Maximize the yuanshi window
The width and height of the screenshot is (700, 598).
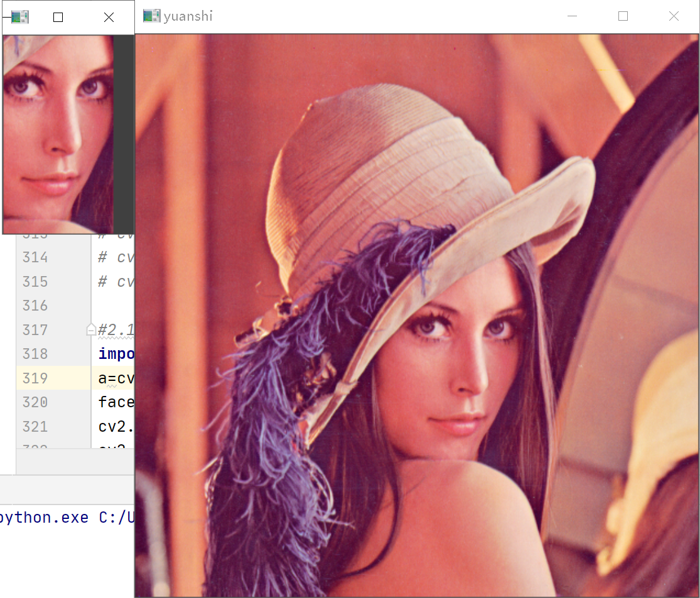click(623, 16)
